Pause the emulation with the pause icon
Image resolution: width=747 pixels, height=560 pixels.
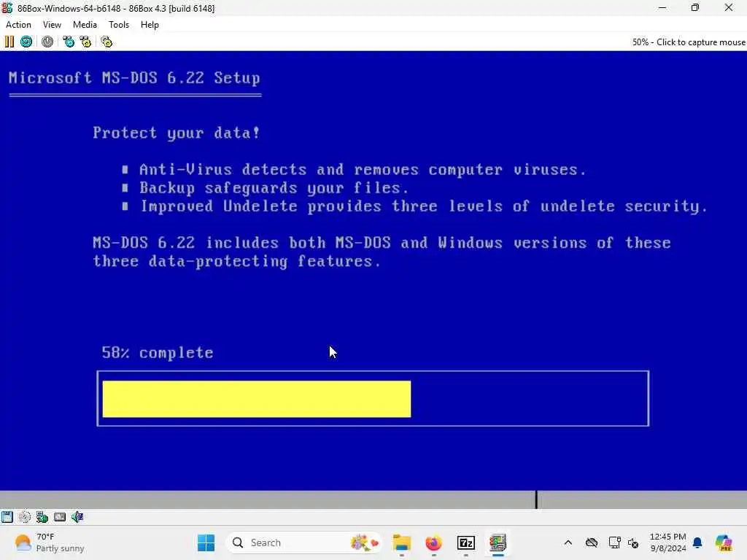click(x=9, y=42)
